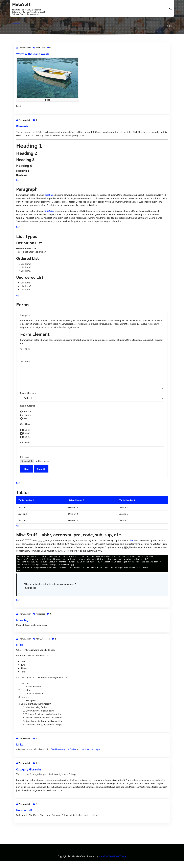Click the comment bubble icon above Elements title

click(x=34, y=120)
